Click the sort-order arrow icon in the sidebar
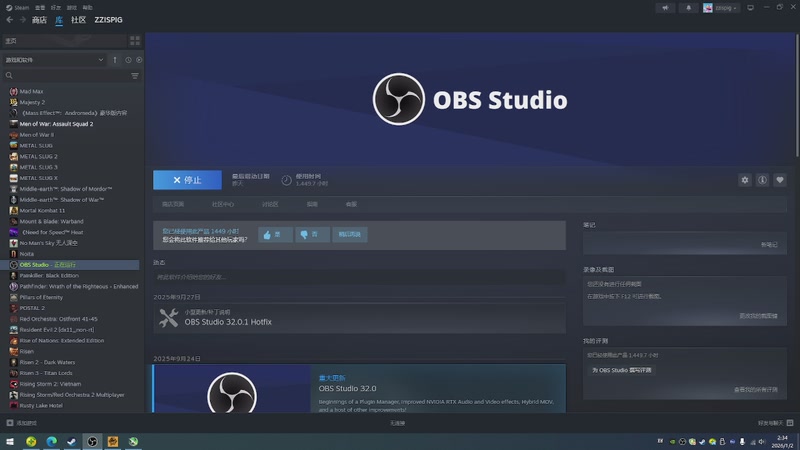This screenshot has height=450, width=800. (115, 60)
